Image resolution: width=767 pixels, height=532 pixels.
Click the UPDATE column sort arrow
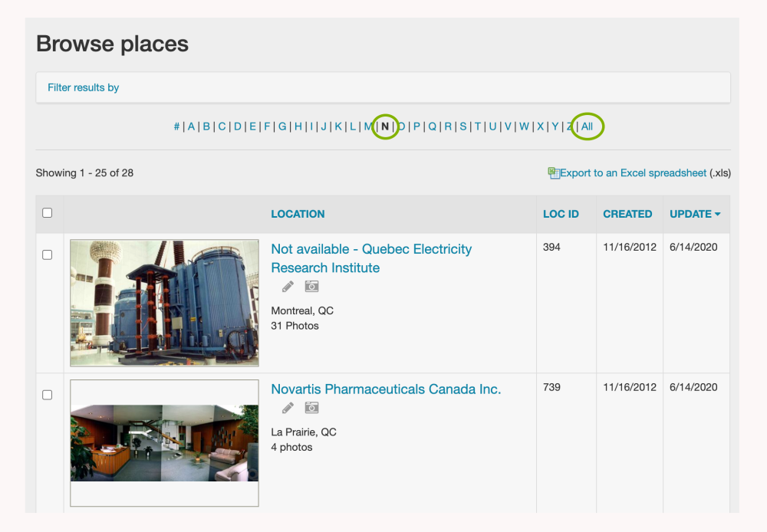click(718, 214)
